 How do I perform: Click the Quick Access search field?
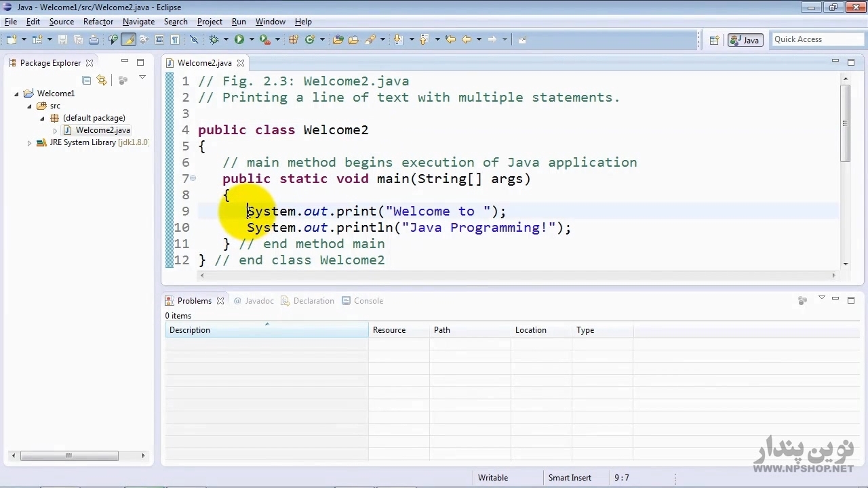click(x=816, y=39)
